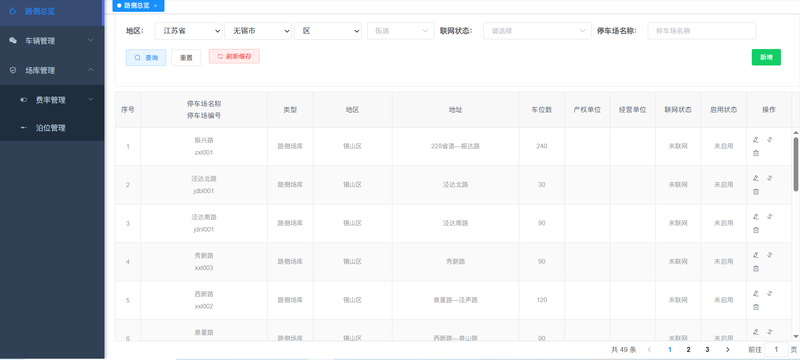The image size is (800, 360).
Task: Edit the 秀新路 xxl003 row
Action: pyautogui.click(x=756, y=255)
